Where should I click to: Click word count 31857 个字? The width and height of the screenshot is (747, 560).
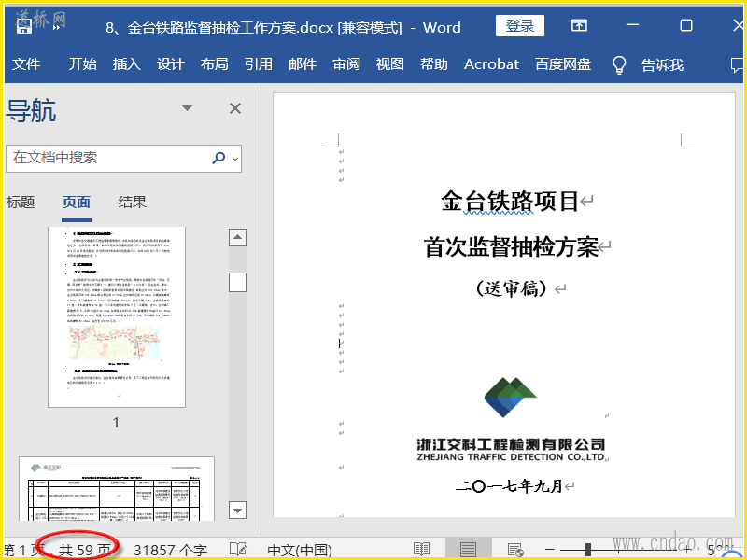click(170, 551)
